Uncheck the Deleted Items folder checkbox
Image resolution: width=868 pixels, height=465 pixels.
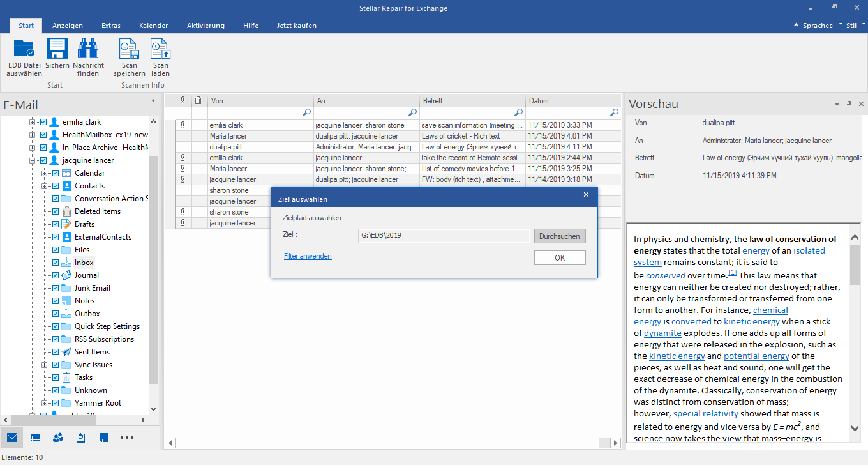pos(56,211)
